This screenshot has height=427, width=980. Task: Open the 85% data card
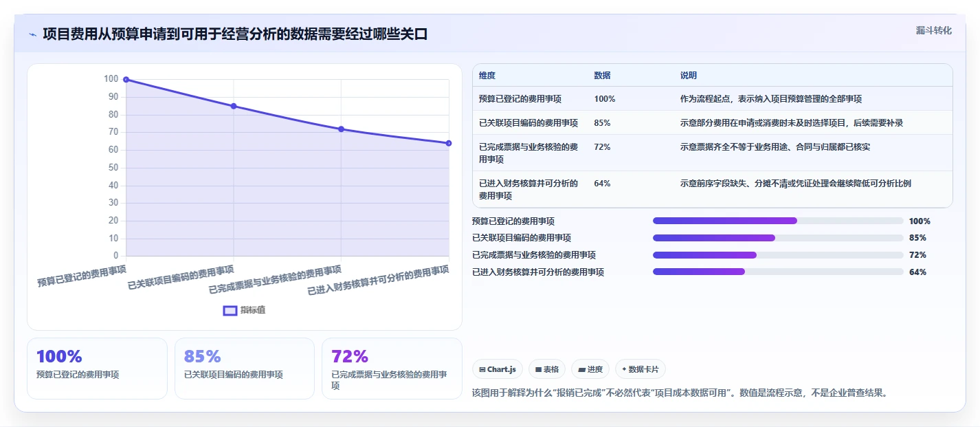tap(244, 368)
